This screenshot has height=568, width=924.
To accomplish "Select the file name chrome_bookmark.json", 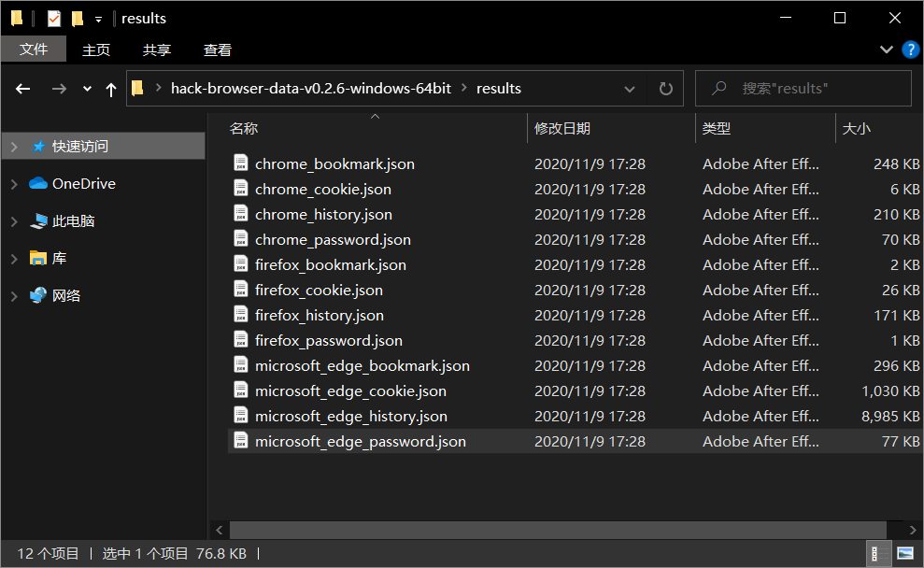I will pos(334,163).
